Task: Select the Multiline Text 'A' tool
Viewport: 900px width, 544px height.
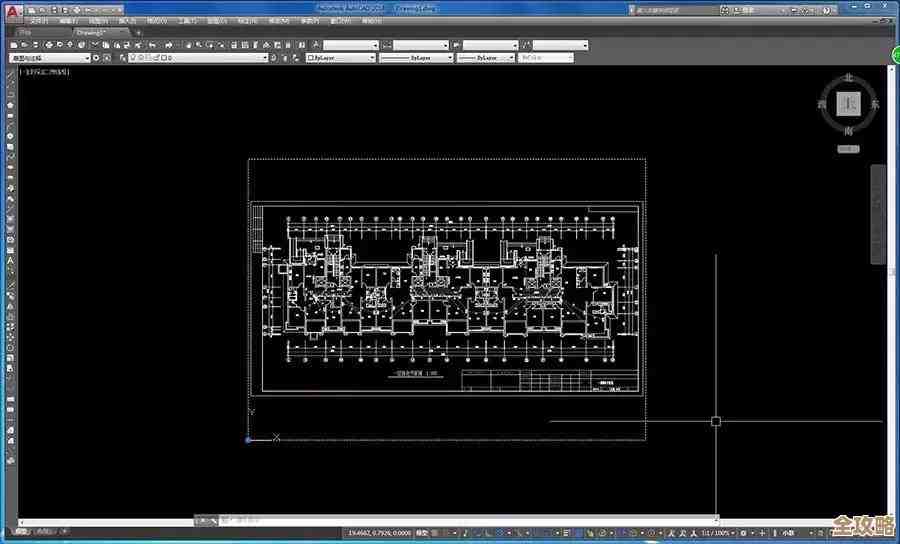Action: (10, 260)
